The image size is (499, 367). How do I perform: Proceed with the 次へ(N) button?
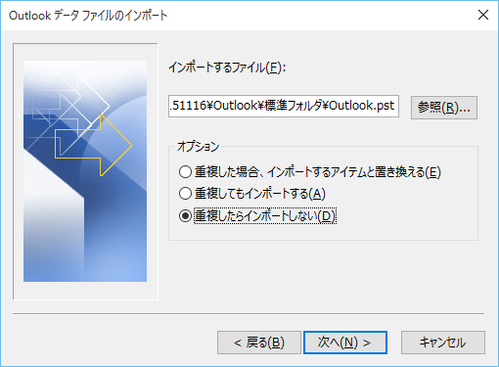[345, 342]
